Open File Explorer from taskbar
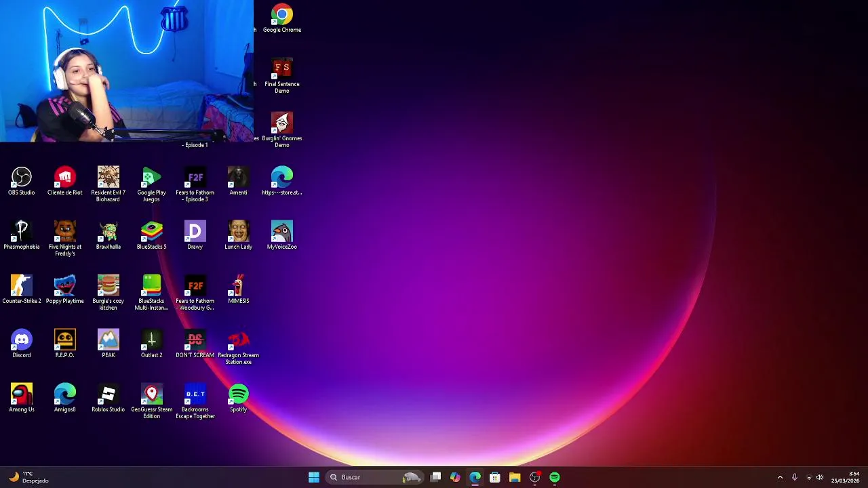The height and width of the screenshot is (488, 868). (515, 477)
